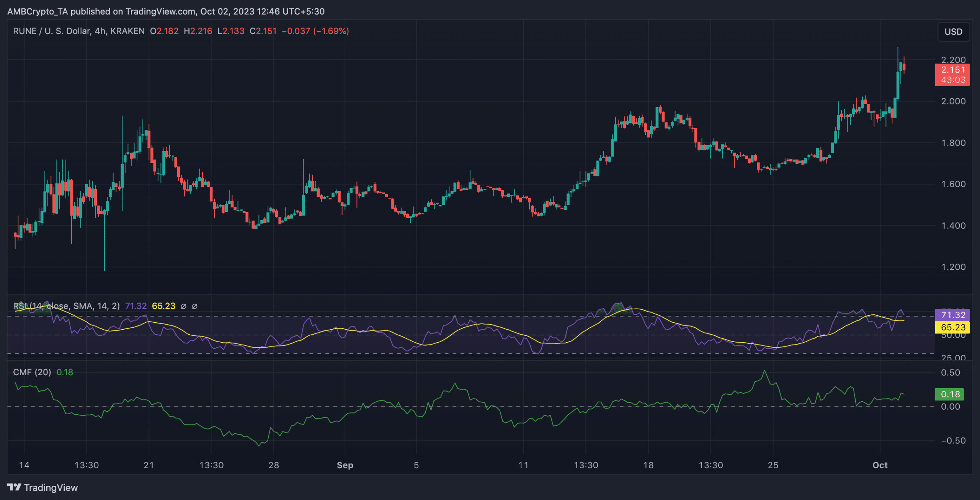Click the first ∅ symbol in RSI legend
The image size is (980, 500).
(183, 306)
